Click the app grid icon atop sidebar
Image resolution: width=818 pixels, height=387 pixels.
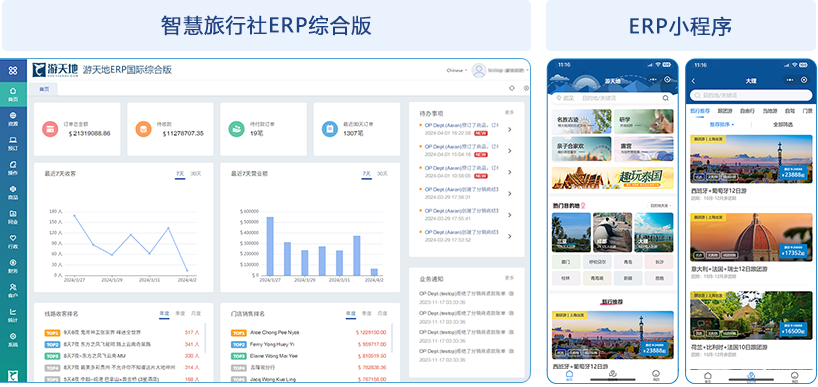pos(14,70)
